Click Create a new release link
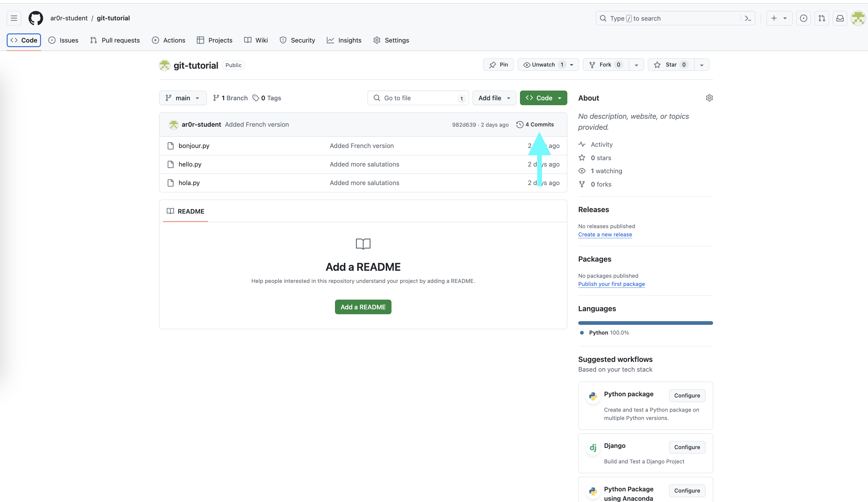868x502 pixels. [x=605, y=235]
